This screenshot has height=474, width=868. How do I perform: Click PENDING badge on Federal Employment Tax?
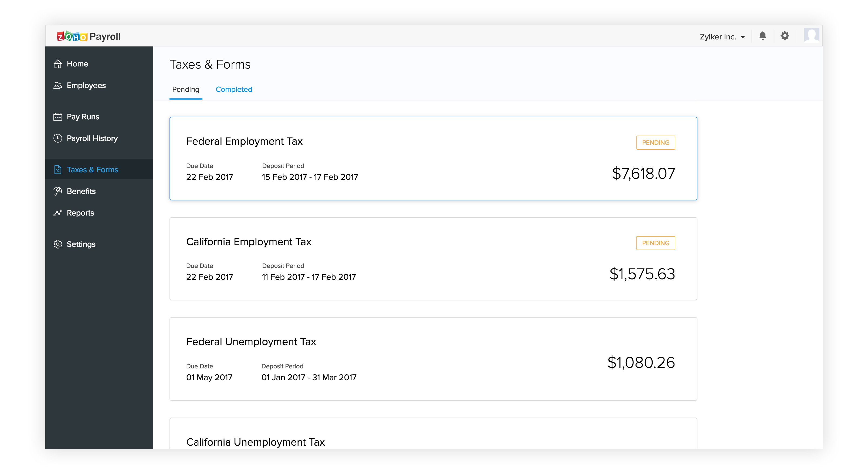[655, 143]
